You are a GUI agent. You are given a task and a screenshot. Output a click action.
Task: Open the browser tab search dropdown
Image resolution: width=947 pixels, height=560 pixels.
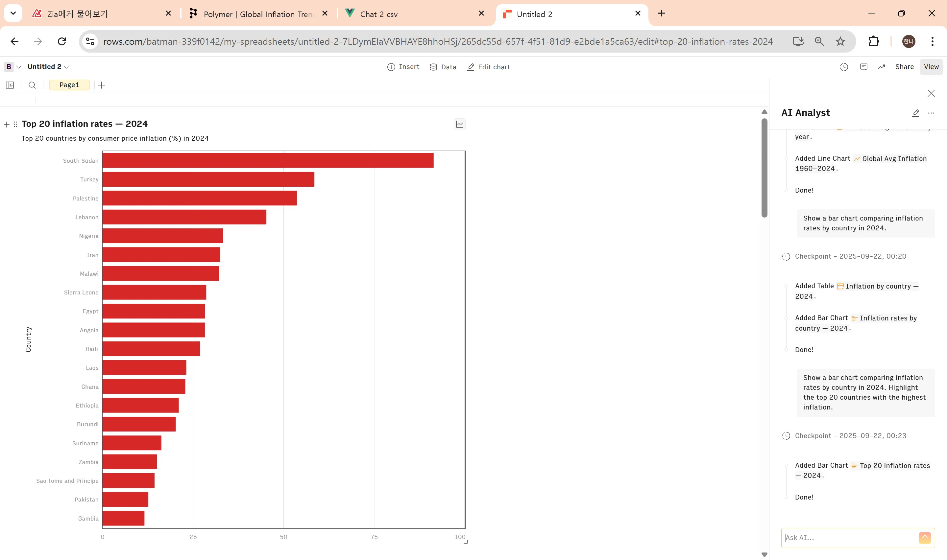click(x=13, y=13)
